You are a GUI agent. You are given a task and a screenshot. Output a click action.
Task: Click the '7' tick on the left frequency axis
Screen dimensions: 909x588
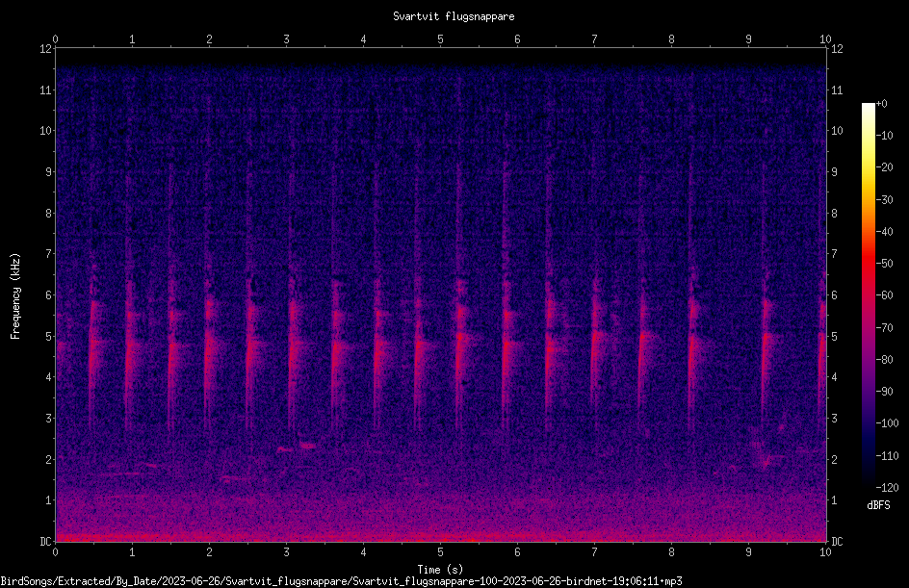48,254
